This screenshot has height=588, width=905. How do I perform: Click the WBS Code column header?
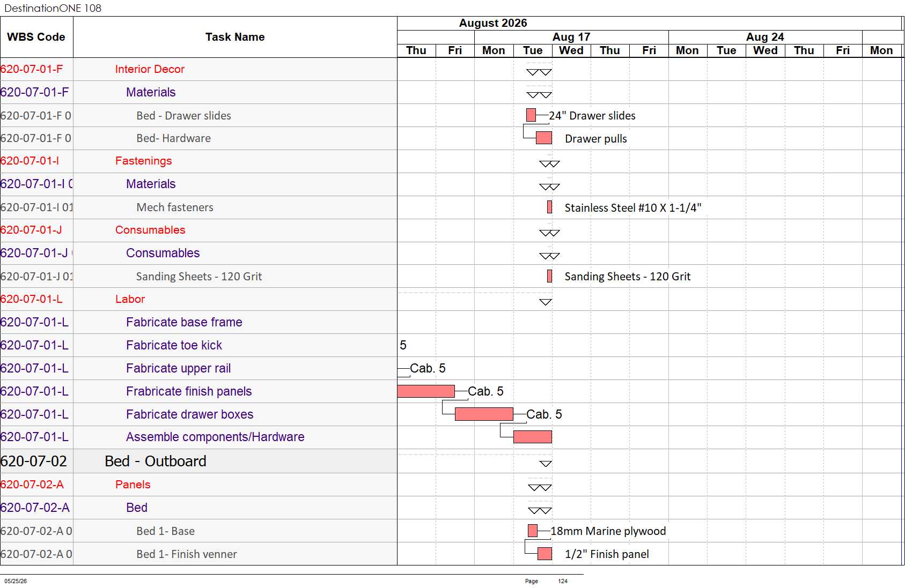tap(36, 37)
